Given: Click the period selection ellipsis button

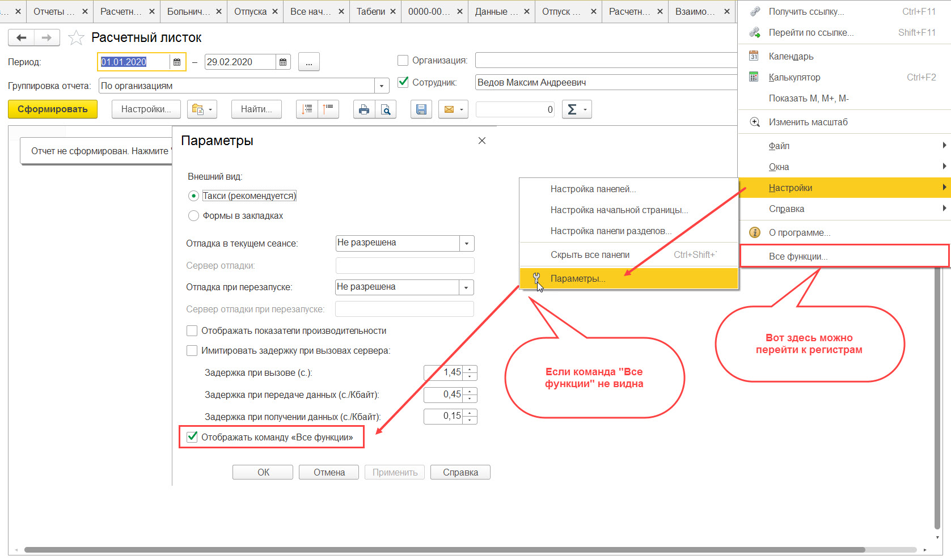Looking at the screenshot, I should coord(308,62).
